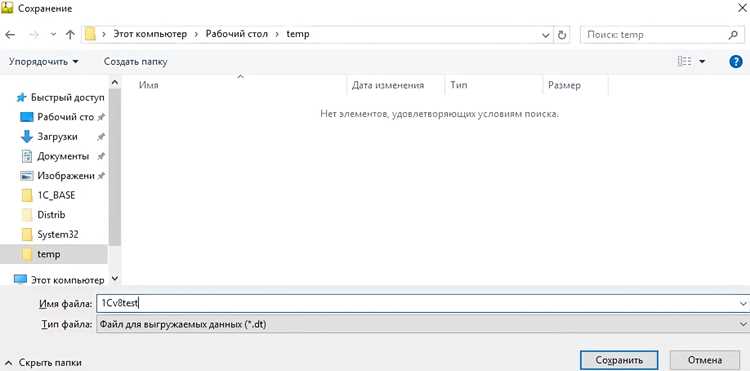Click the Загрузки download arrow icon
The width and height of the screenshot is (750, 371).
27,137
